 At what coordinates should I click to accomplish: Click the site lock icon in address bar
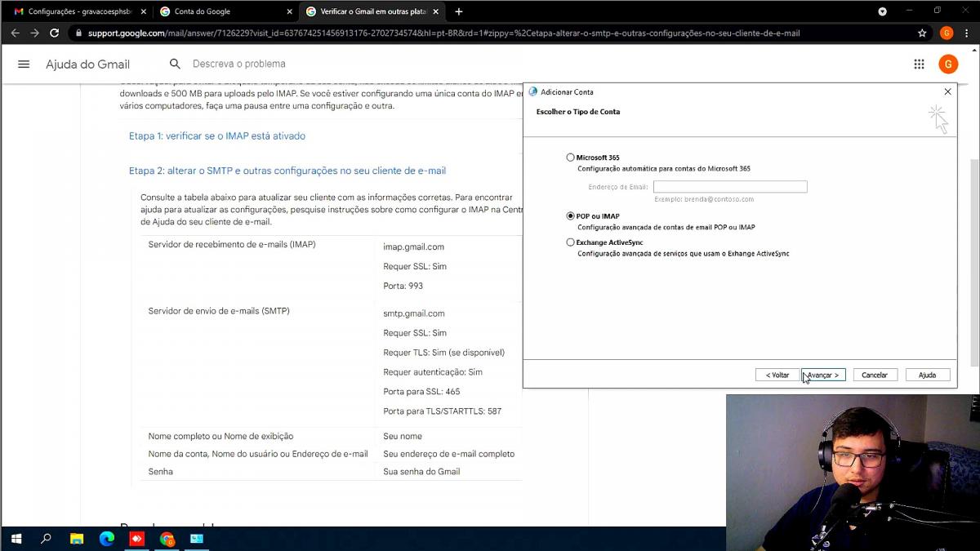tap(78, 33)
